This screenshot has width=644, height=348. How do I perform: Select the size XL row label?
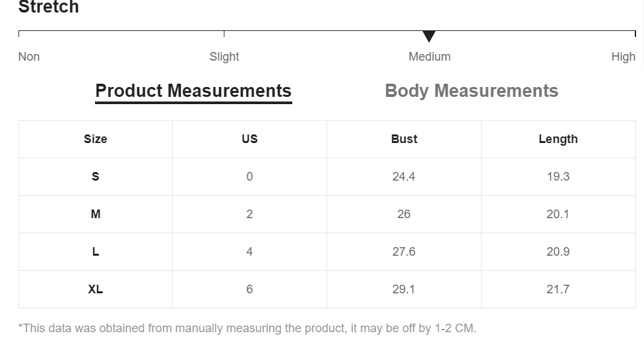pyautogui.click(x=95, y=289)
